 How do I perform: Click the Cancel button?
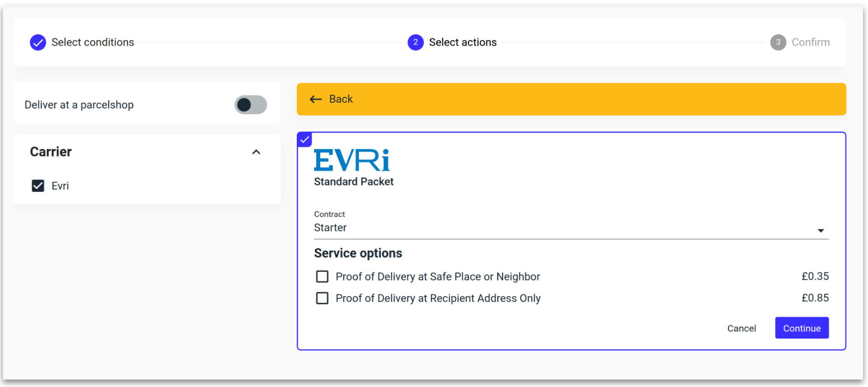click(x=741, y=328)
